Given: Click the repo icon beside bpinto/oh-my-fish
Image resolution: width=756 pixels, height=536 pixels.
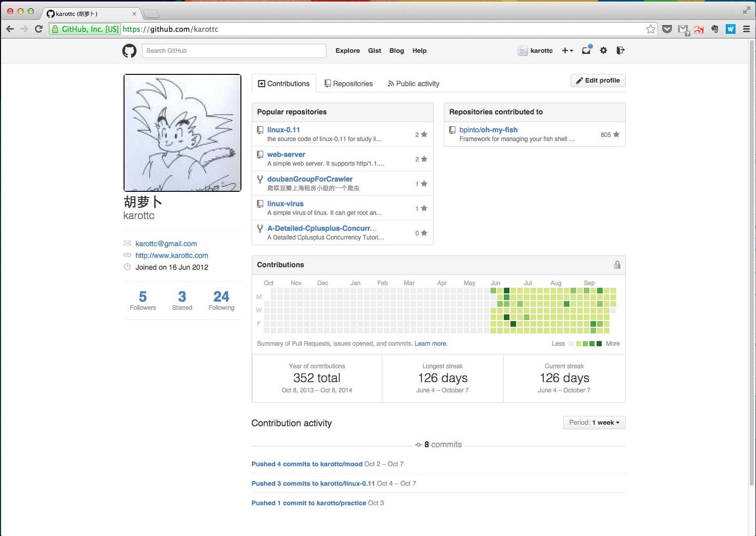Looking at the screenshot, I should (453, 130).
